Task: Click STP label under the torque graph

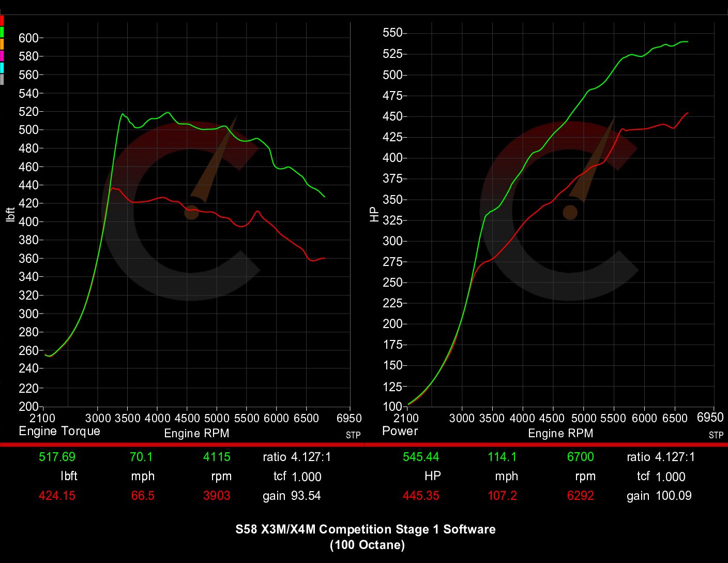Action: coord(353,435)
